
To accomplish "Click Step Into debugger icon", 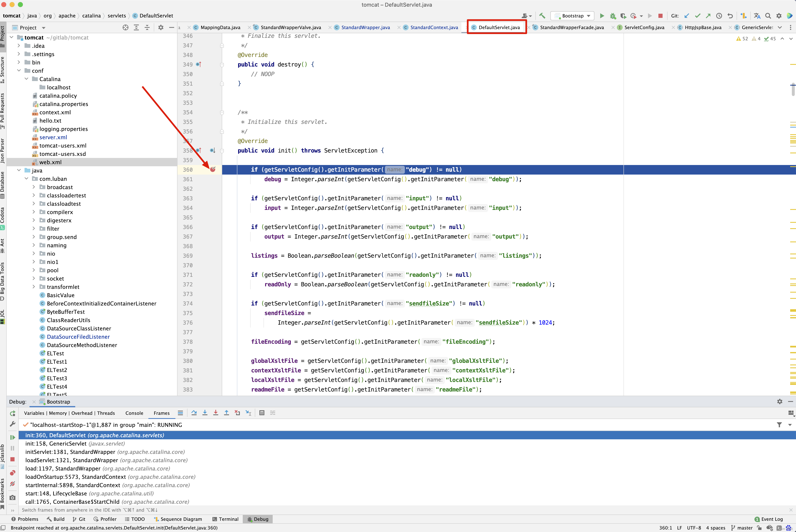I will click(205, 413).
